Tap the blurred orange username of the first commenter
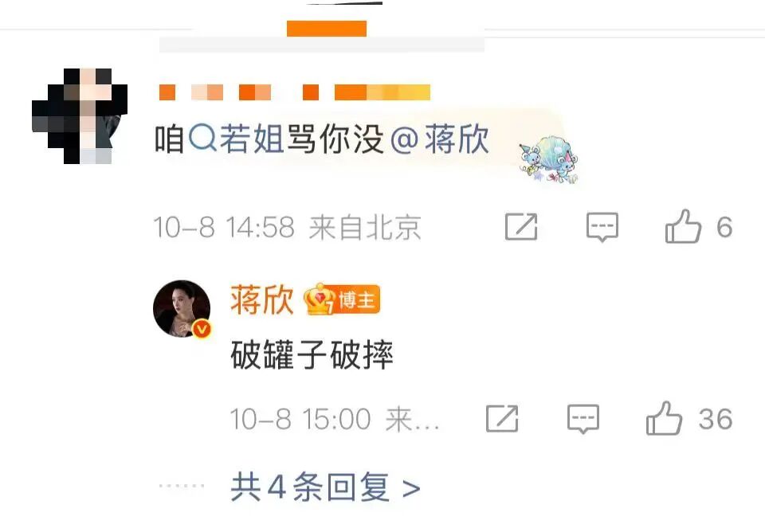The image size is (765, 532). click(x=295, y=92)
